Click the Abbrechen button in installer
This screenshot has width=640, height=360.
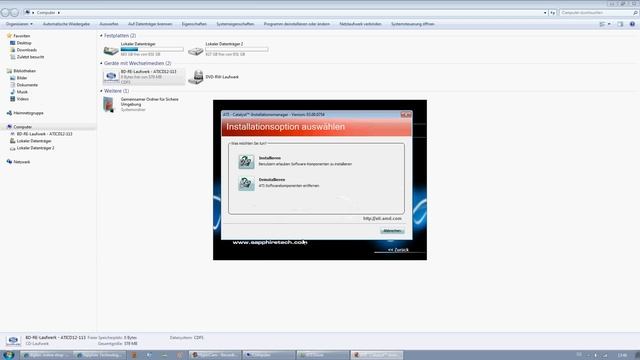pos(392,231)
